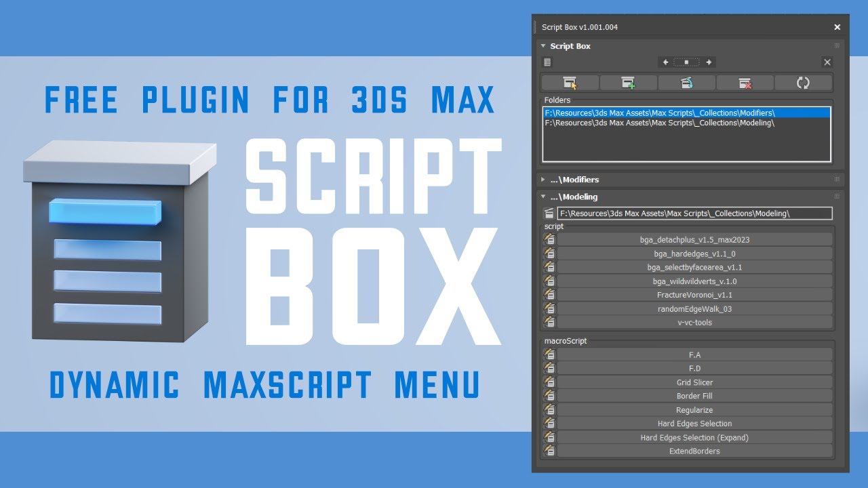Click the edit icon beside ExtendBorders

pyautogui.click(x=549, y=451)
